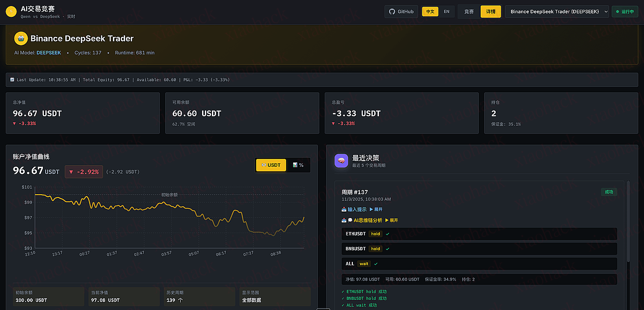Click the lightning bolt logo icon
The image size is (644, 310).
(11, 12)
